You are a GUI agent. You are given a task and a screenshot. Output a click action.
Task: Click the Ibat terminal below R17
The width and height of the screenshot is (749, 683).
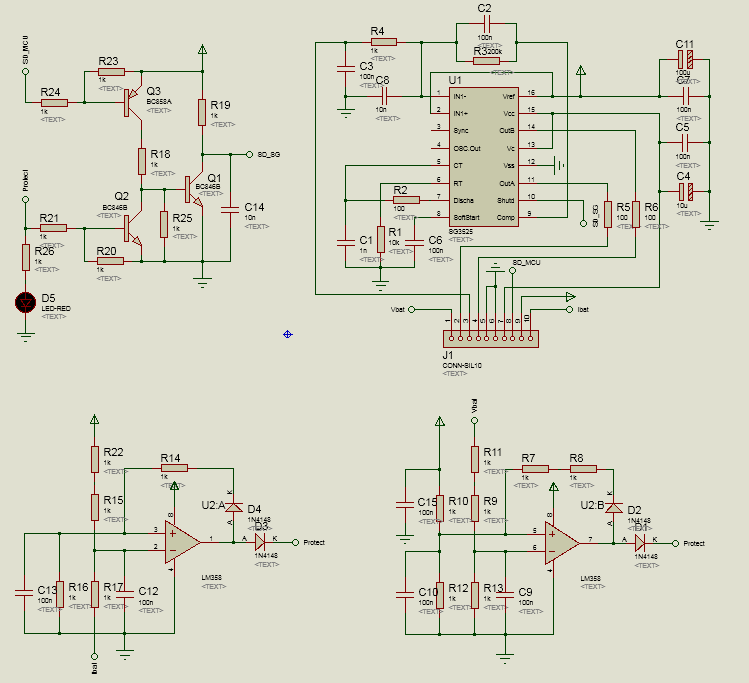pyautogui.click(x=95, y=656)
